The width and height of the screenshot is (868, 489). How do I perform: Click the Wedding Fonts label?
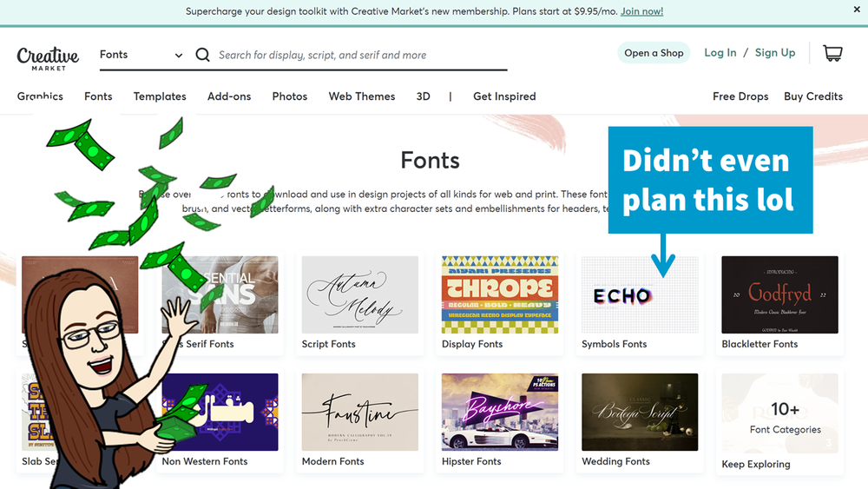615,461
